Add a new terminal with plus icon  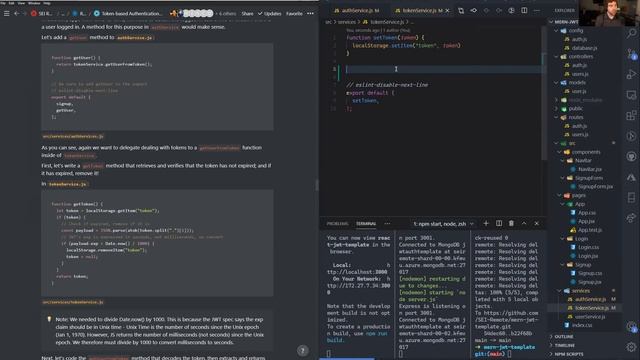pos(486,224)
